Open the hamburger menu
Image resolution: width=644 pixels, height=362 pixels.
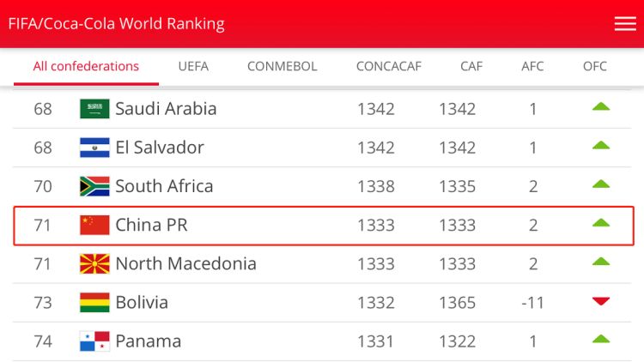[625, 24]
